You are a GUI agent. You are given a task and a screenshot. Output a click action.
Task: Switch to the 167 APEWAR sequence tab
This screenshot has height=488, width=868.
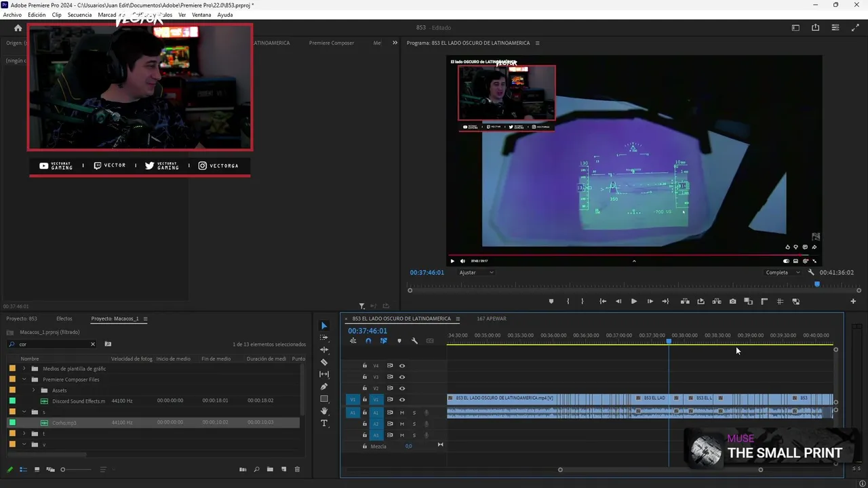(492, 319)
